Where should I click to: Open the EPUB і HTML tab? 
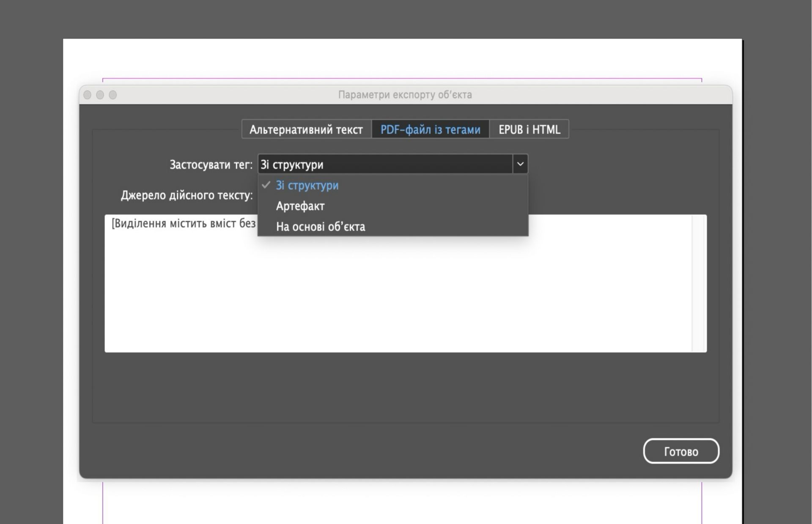pos(529,129)
